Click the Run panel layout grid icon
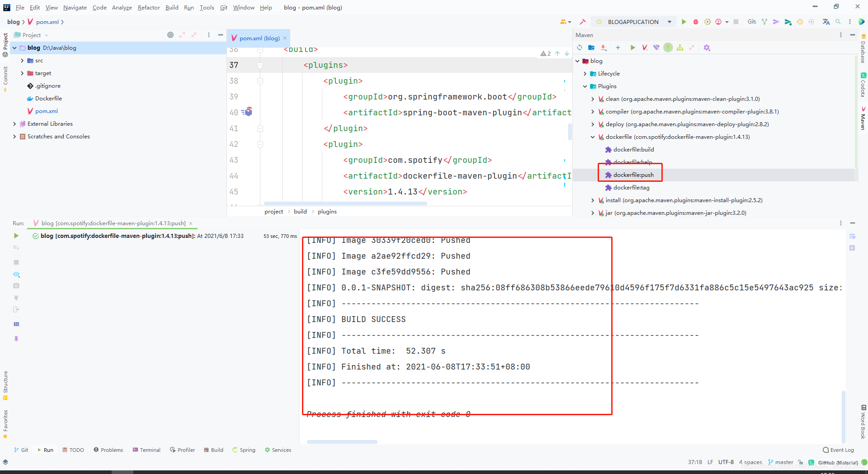 click(16, 324)
